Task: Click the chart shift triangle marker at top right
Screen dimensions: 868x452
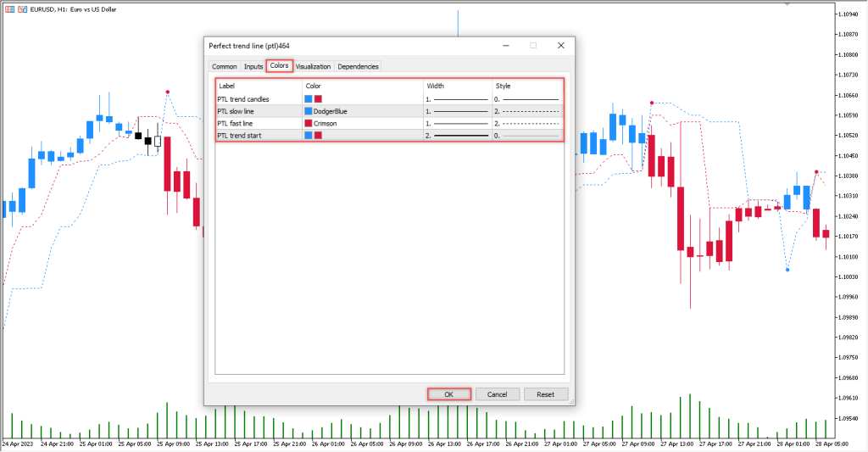Action: 788,4
